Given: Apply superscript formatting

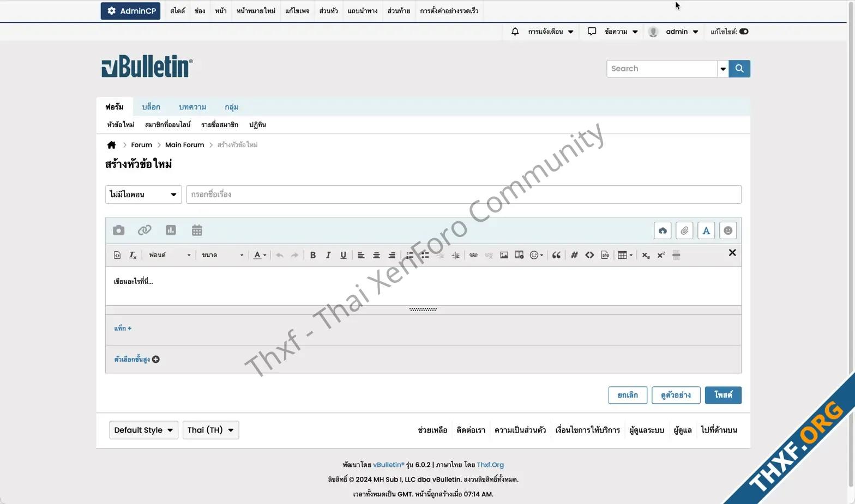Looking at the screenshot, I should 661,255.
